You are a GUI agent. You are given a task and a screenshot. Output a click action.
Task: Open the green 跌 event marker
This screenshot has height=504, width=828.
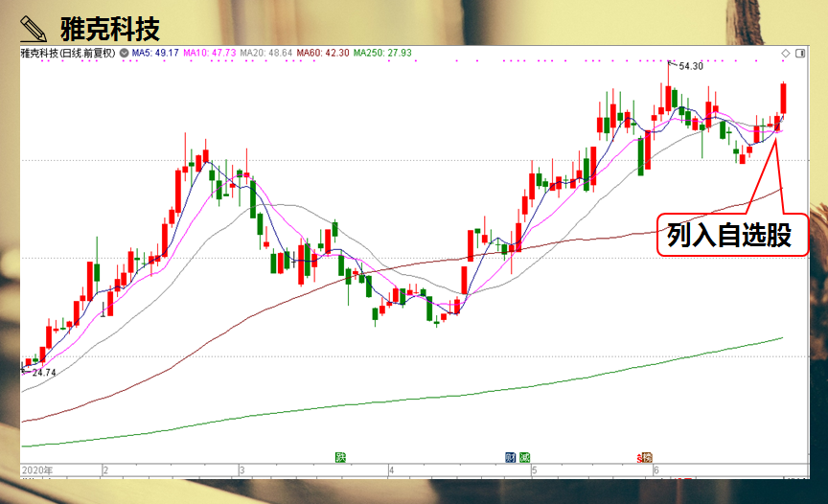coord(340,457)
